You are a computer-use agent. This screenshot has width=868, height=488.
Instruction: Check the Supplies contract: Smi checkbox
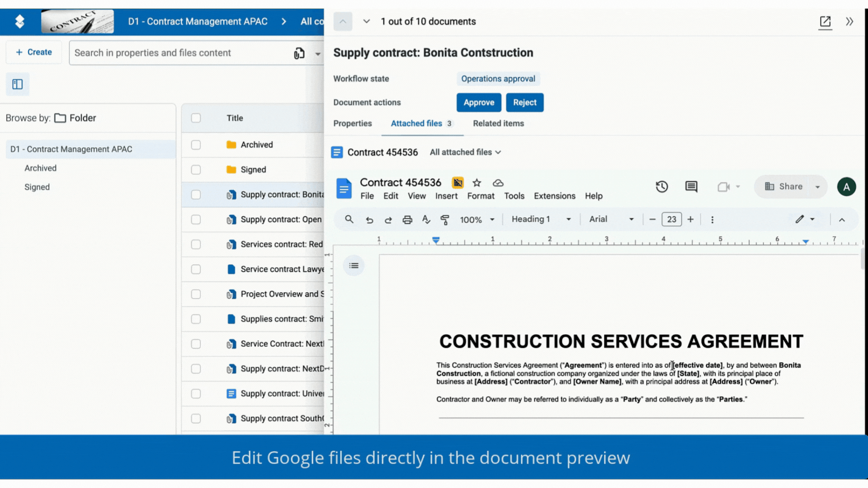(x=196, y=319)
